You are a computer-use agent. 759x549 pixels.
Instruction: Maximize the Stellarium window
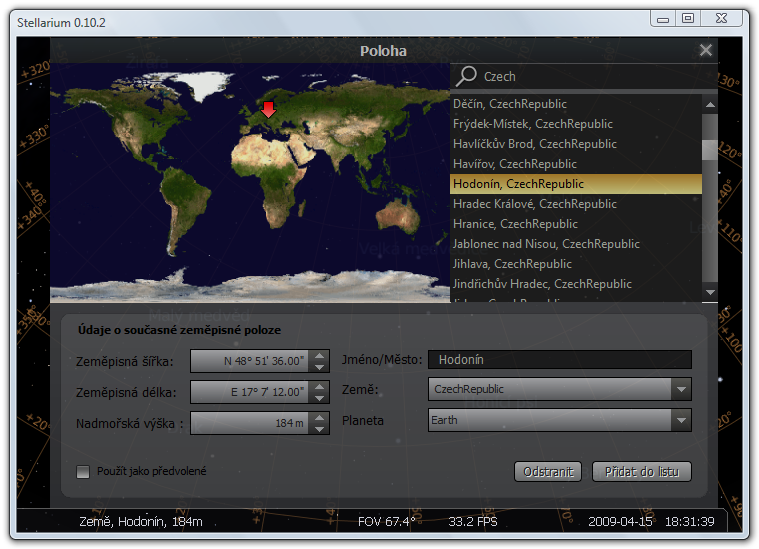(687, 18)
